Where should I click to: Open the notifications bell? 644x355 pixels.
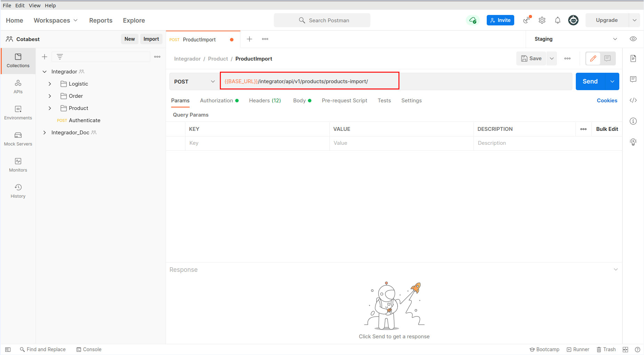(x=558, y=20)
